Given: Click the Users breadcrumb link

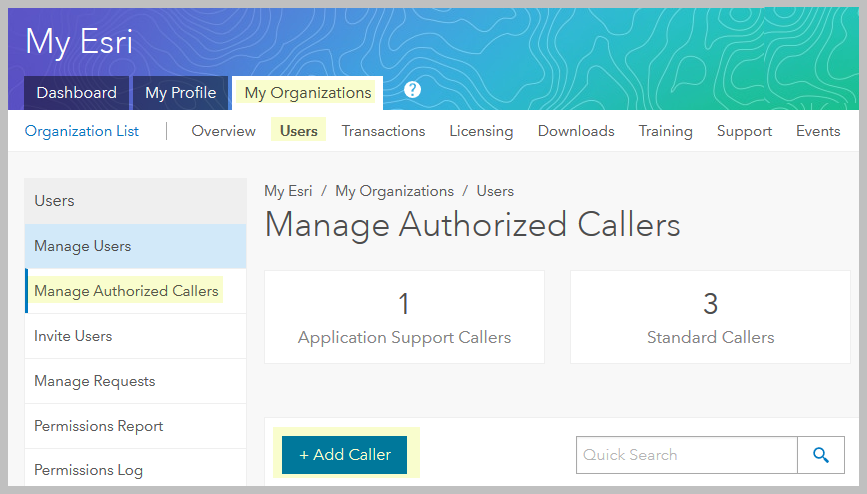Looking at the screenshot, I should [495, 191].
